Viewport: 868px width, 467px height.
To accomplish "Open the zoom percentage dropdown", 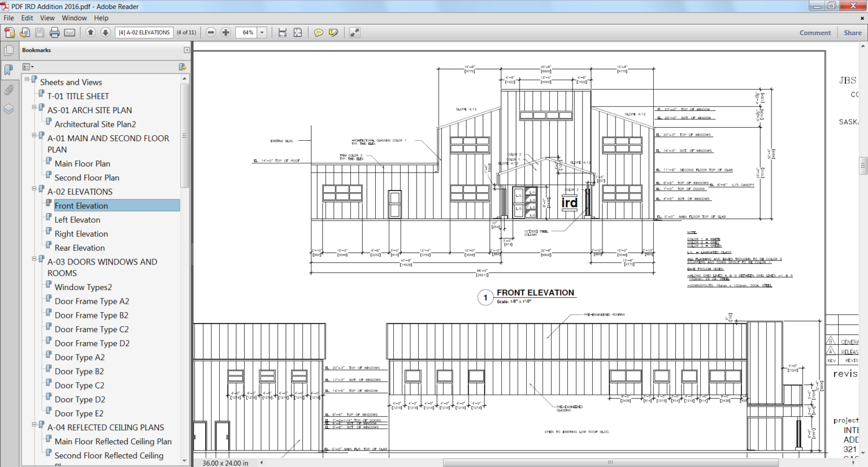I will pos(261,32).
